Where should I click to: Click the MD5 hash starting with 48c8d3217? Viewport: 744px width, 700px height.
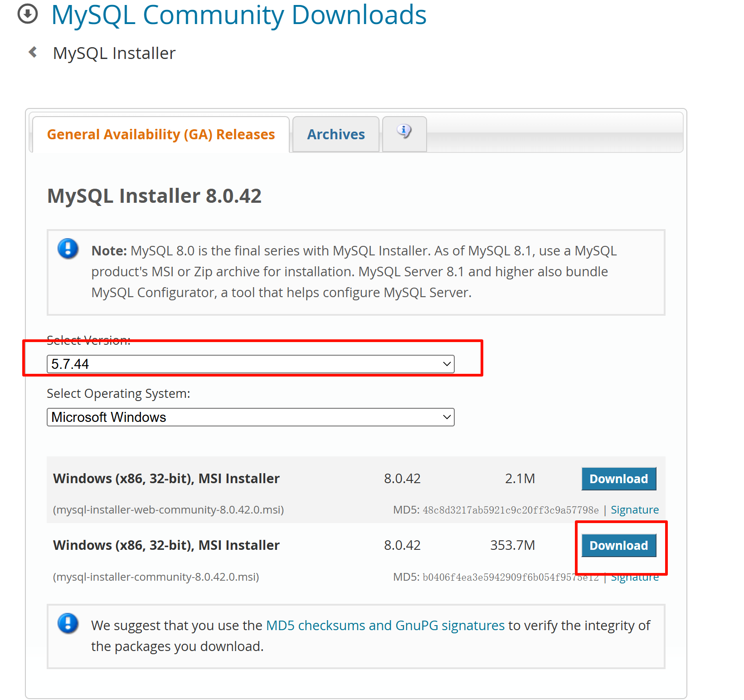click(x=511, y=510)
